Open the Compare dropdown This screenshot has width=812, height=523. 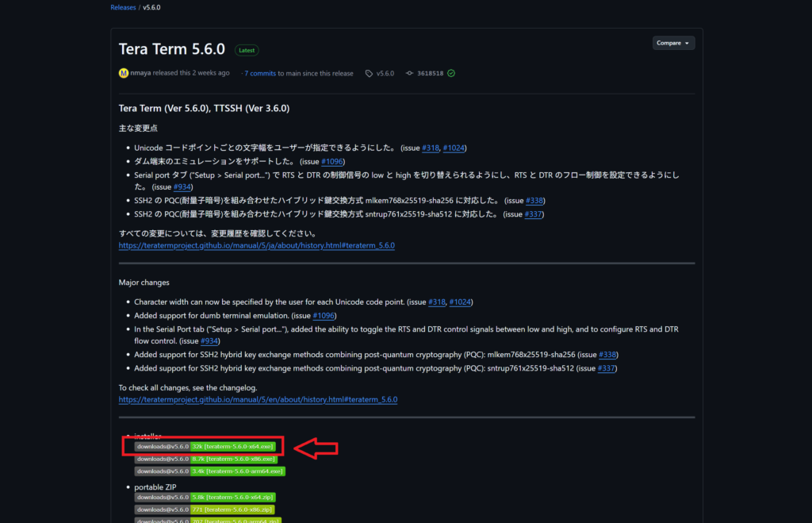[x=673, y=43]
